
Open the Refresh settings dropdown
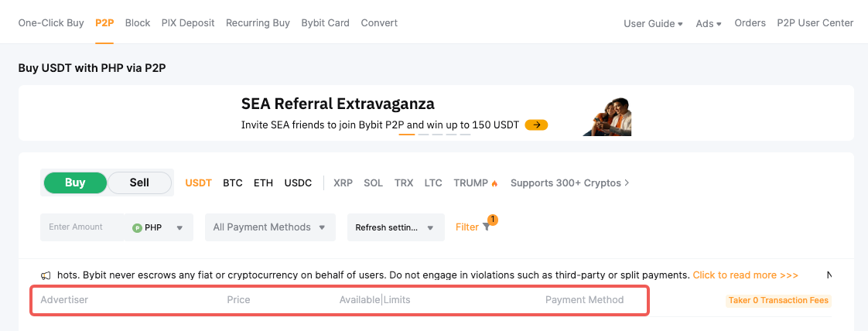point(395,228)
